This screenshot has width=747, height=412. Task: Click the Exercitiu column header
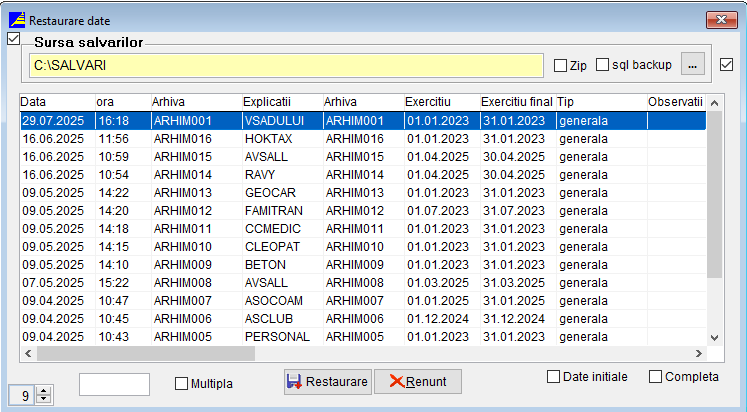(x=442, y=102)
